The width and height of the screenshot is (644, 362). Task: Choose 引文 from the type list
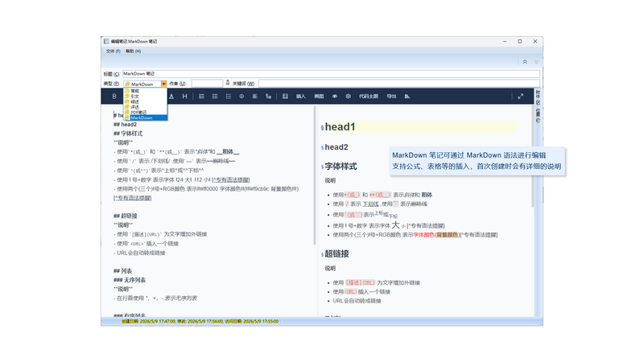pyautogui.click(x=146, y=96)
